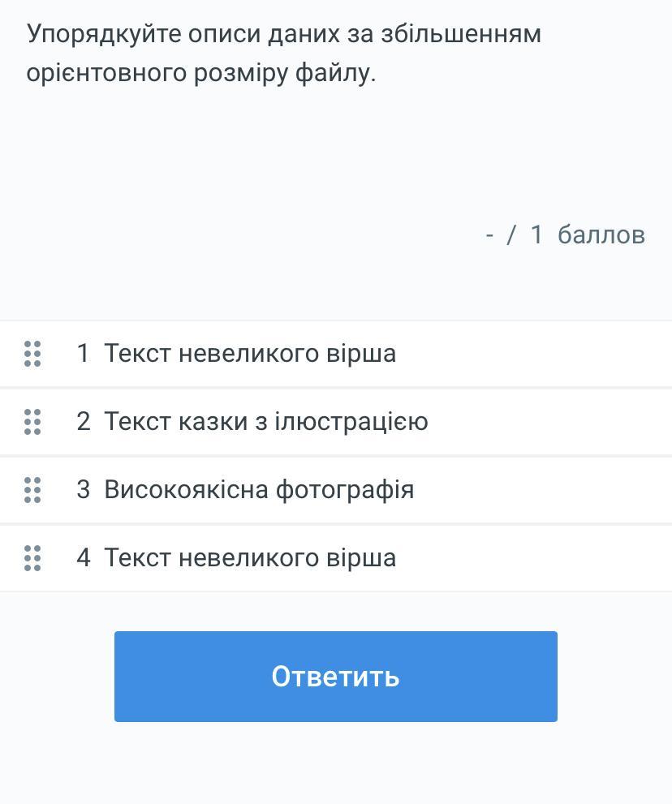Click the number 4 in the last row
This screenshot has width=672, height=804.
coord(83,558)
